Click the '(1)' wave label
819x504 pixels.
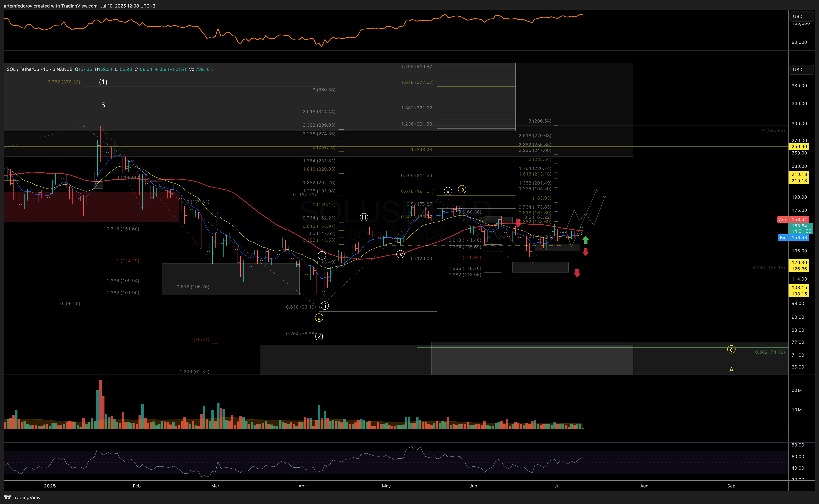click(103, 82)
